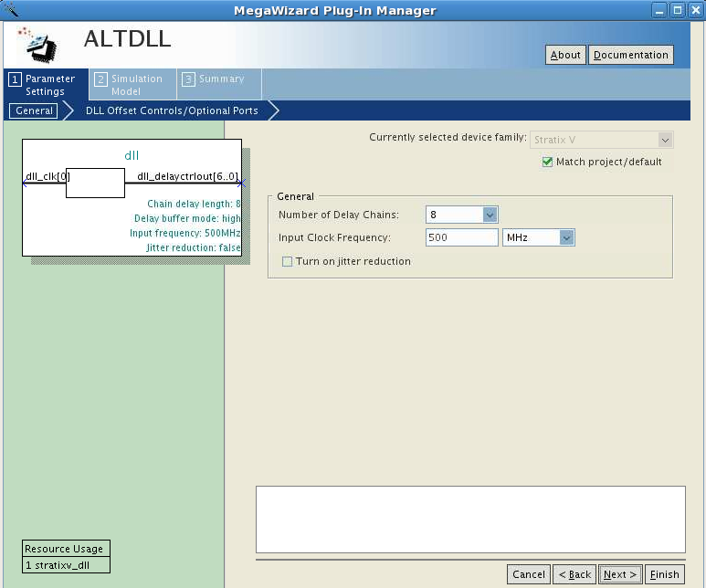Click the wizard wand icon in title bar
Image resolution: width=706 pixels, height=588 pixels.
(x=11, y=10)
